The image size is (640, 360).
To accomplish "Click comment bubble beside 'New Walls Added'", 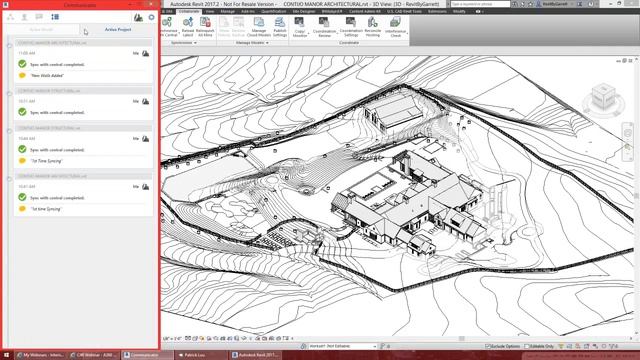I will pyautogui.click(x=22, y=76).
